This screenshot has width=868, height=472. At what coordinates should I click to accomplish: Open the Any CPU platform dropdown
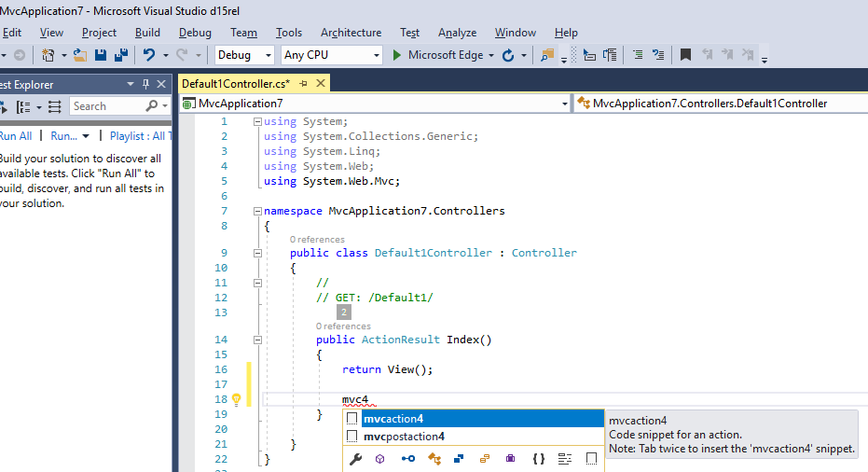377,55
